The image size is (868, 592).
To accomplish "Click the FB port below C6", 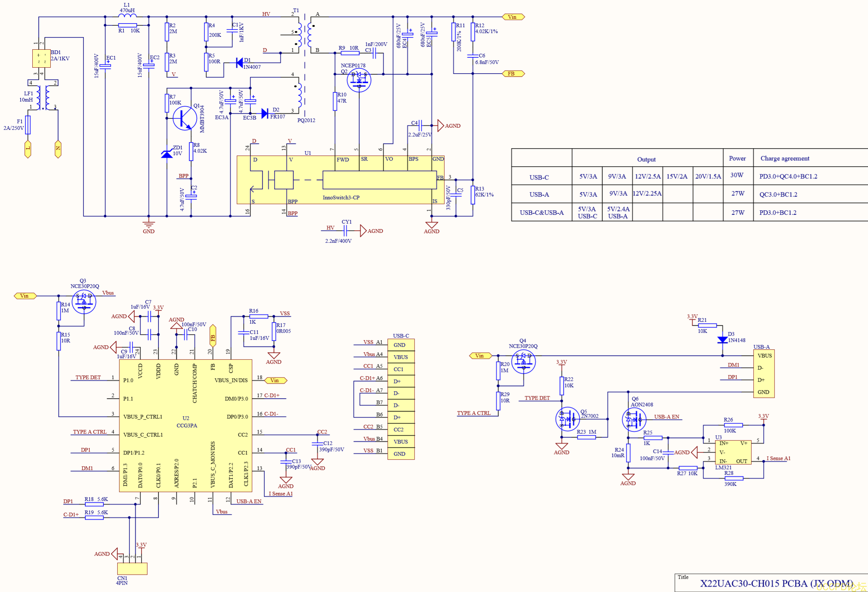I will tap(513, 74).
